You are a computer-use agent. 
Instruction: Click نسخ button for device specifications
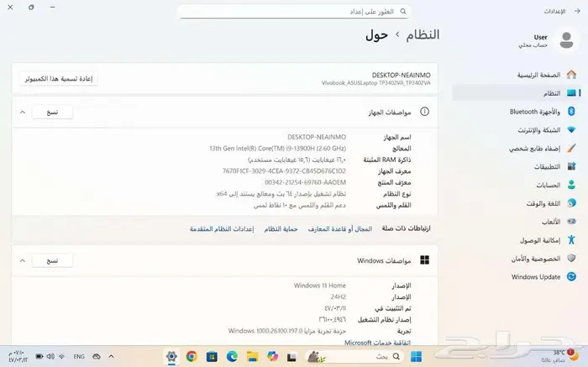click(52, 112)
